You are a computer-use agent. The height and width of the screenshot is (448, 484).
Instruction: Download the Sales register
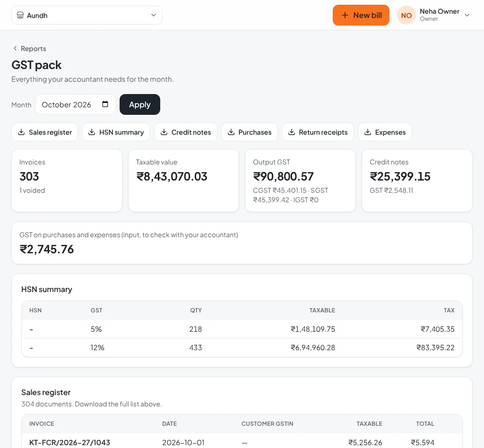(x=45, y=132)
